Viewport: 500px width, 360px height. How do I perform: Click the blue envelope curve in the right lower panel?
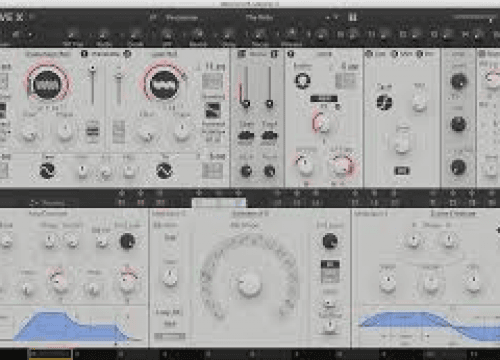tap(430, 325)
